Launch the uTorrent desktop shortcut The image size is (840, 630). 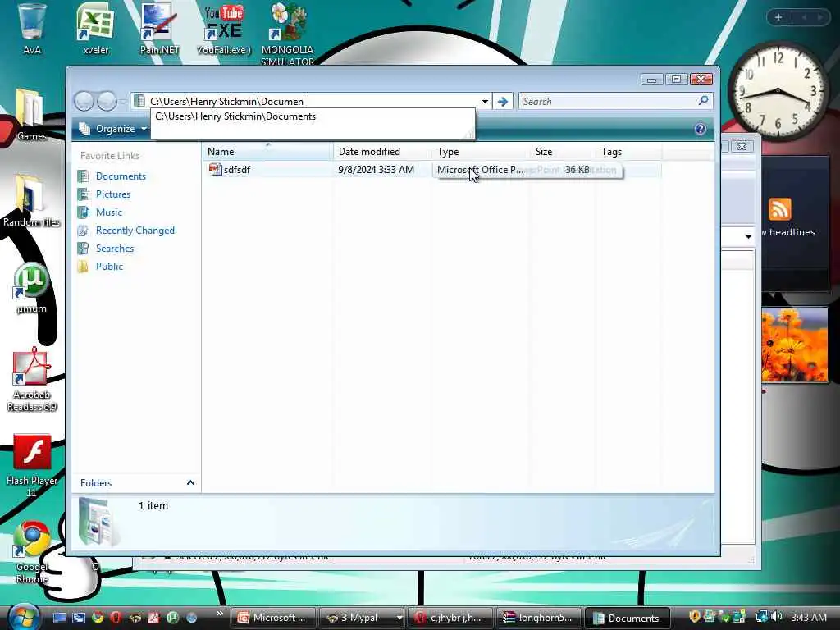click(x=31, y=286)
